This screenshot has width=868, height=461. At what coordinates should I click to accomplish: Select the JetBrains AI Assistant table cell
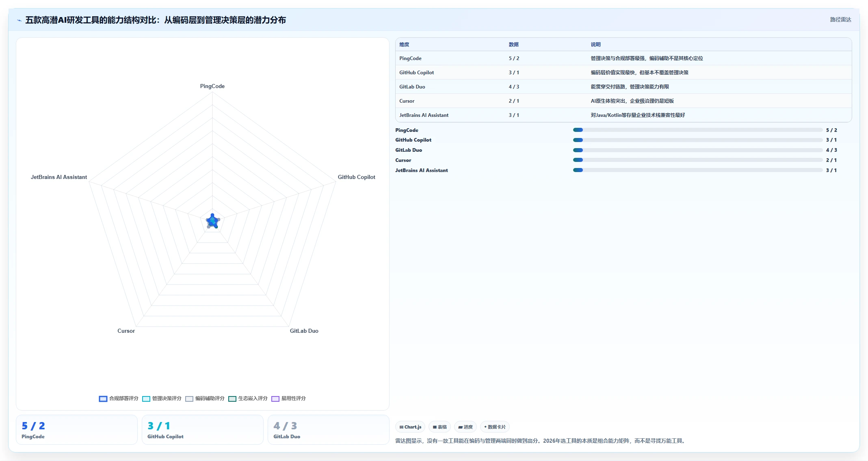[424, 115]
